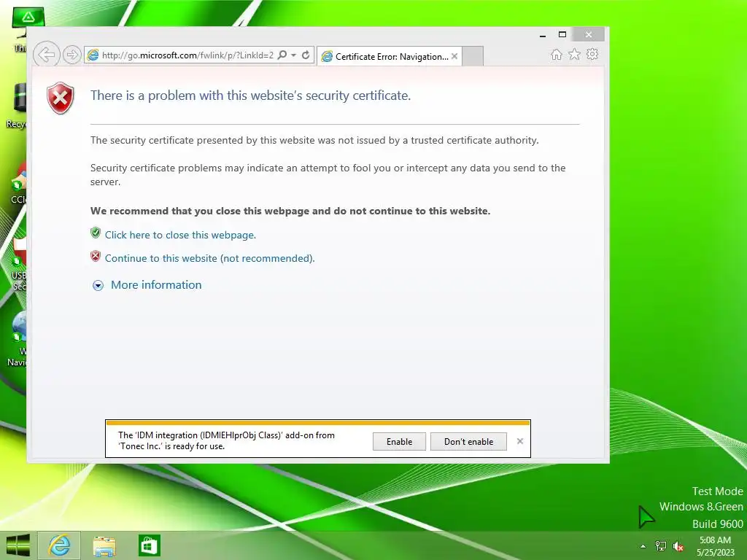The width and height of the screenshot is (747, 560).
Task: Click the search magnifier in address bar
Action: (x=282, y=55)
